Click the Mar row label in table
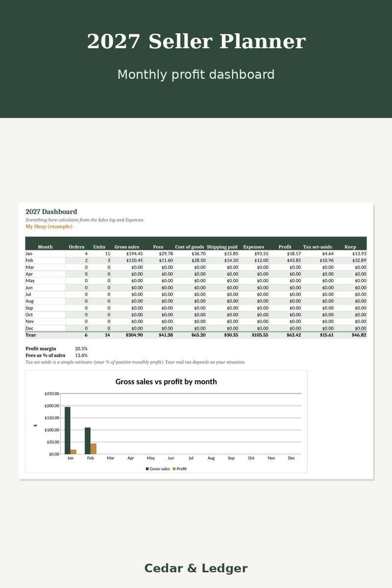This screenshot has width=392, height=588. pyautogui.click(x=29, y=267)
